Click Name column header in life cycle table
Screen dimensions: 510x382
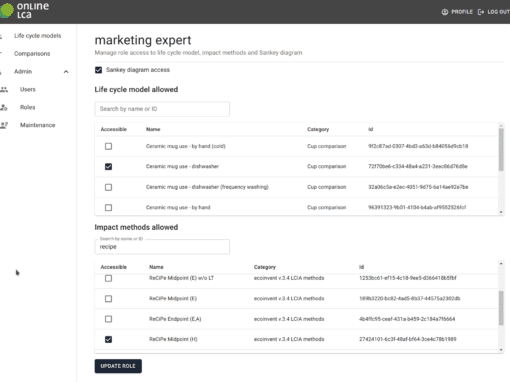point(153,129)
